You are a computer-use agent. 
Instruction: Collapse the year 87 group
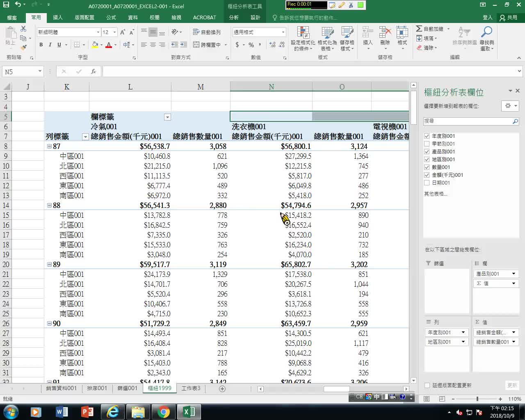pyautogui.click(x=49, y=146)
